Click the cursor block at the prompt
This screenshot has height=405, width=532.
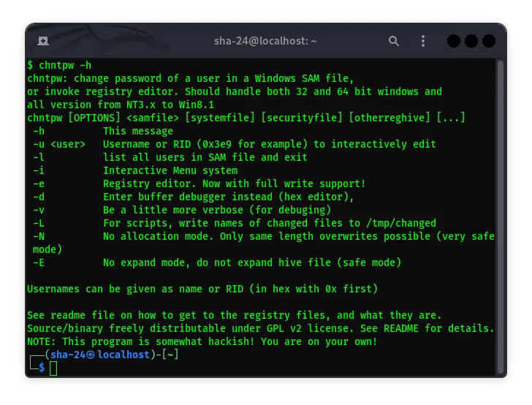(53, 368)
